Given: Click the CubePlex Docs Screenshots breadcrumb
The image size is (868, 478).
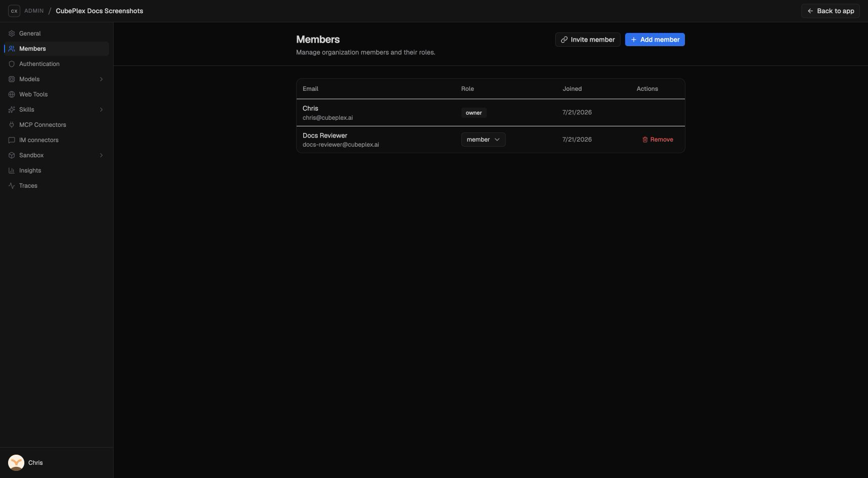Looking at the screenshot, I should pos(99,11).
